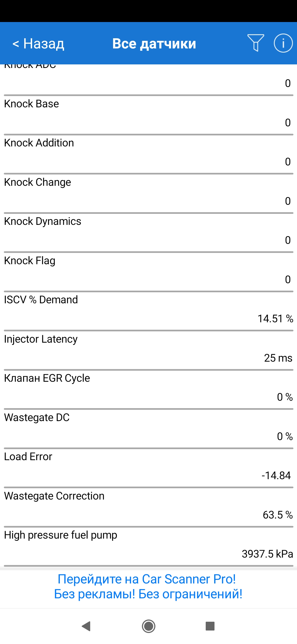Go back with the Назад button
Viewport: 297px width, 644px height.
[x=38, y=43]
